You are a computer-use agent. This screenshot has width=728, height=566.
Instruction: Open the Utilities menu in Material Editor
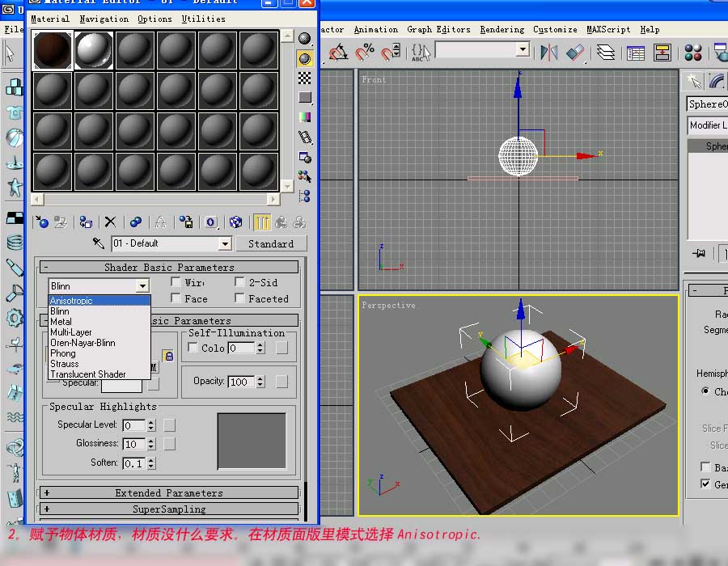pos(203,19)
